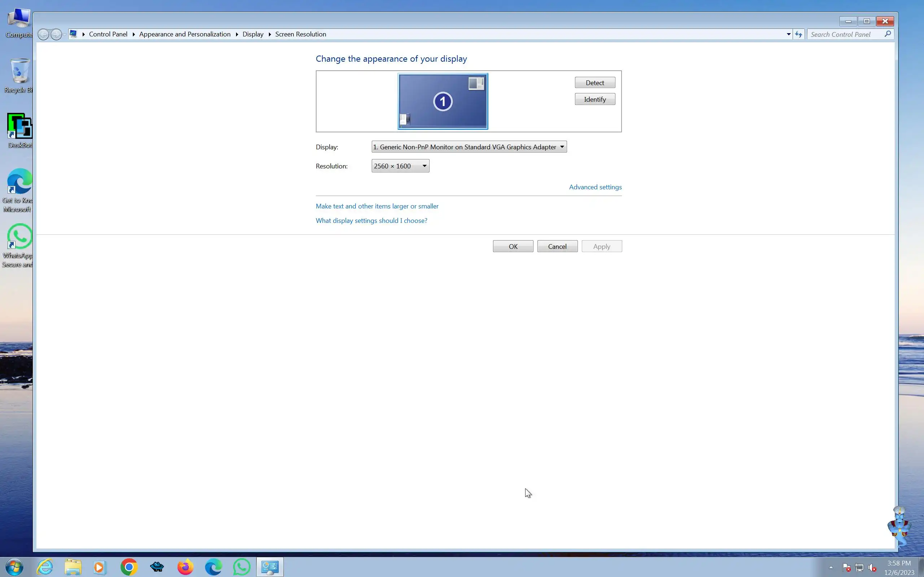Open File Explorer taskbar icon
Viewport: 924px width, 577px height.
(73, 567)
